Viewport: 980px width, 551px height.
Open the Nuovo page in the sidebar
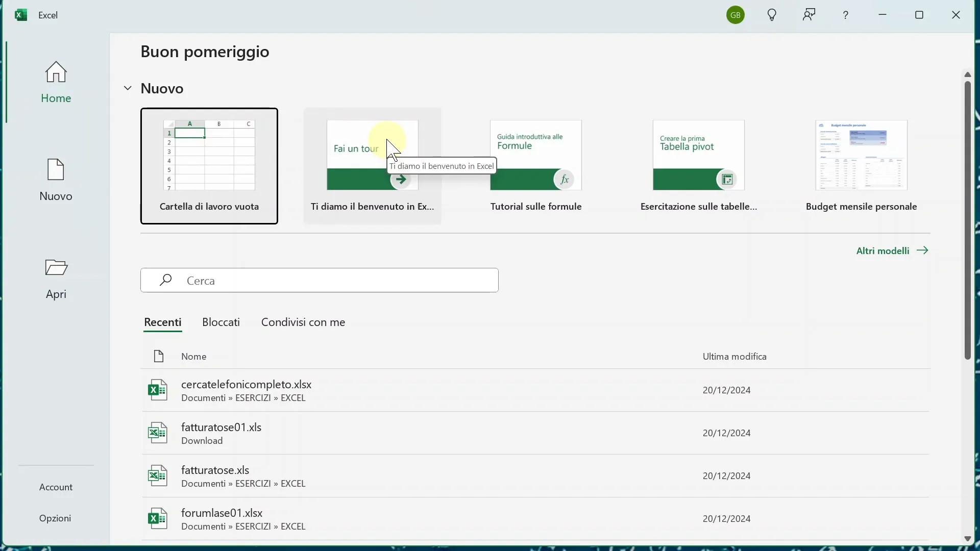[56, 180]
